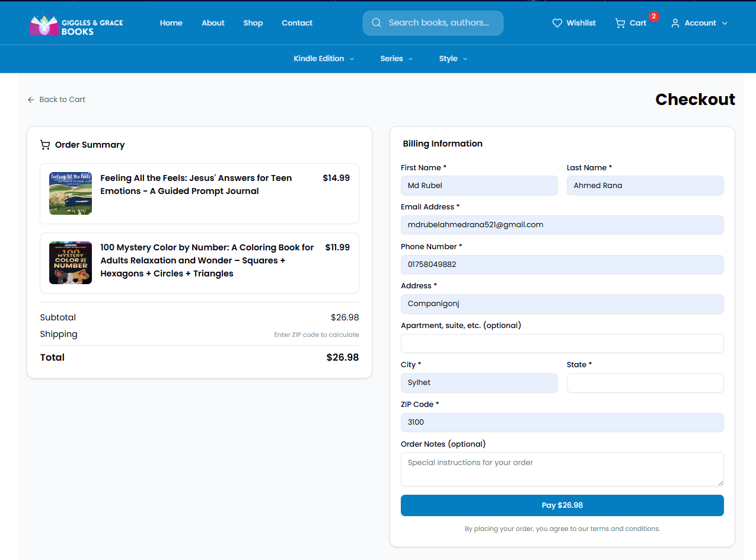This screenshot has width=756, height=560.
Task: Open the Account dropdown chevron
Action: (x=724, y=23)
